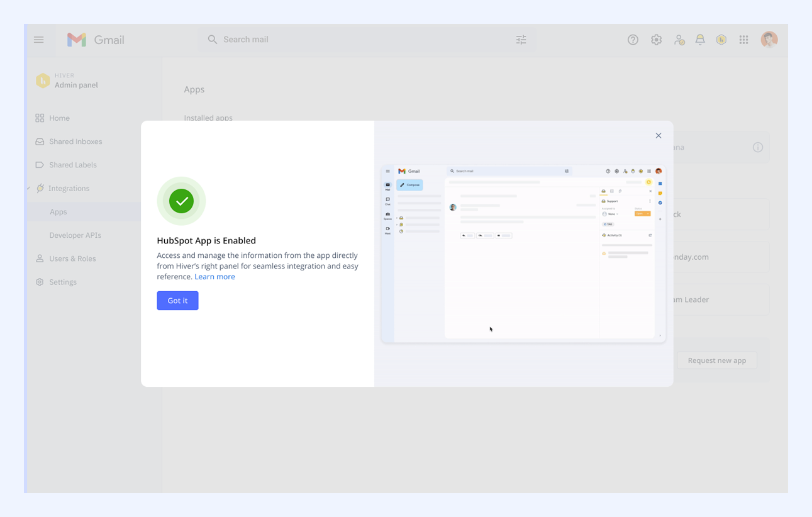Click the info icon on the app card
Screen dimensions: 812x517
[x=758, y=147]
